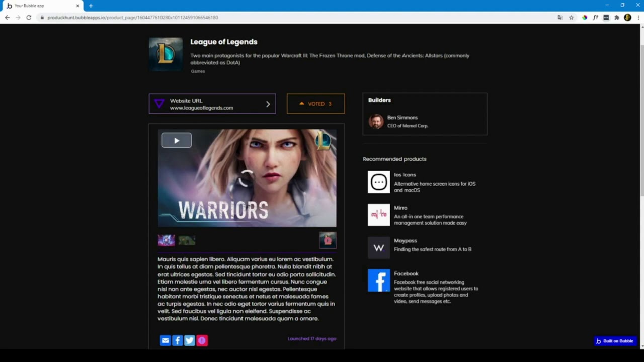Open Ben Simmons builder name
Screen dimensions: 644x362
pos(403,118)
